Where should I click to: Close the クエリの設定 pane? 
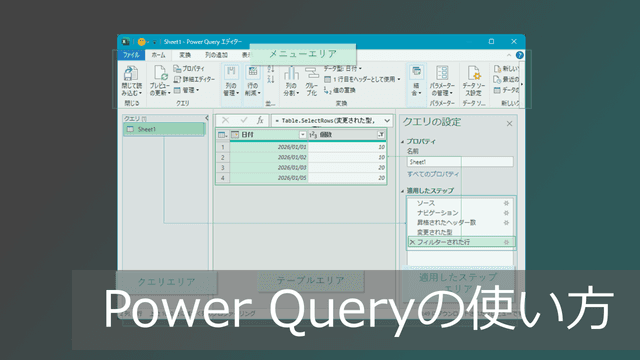[509, 123]
